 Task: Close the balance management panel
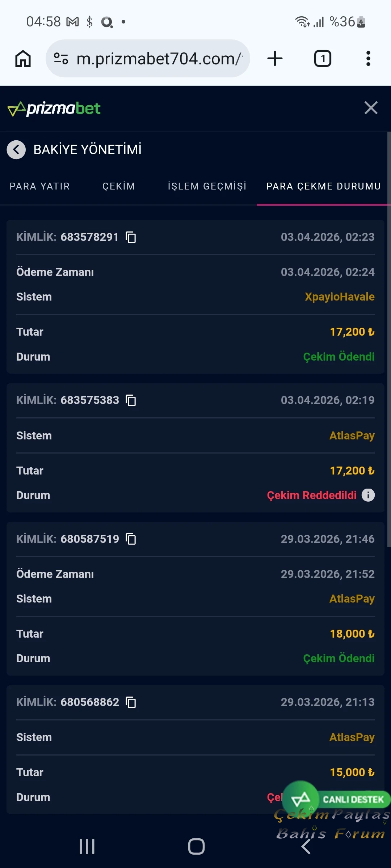[371, 108]
